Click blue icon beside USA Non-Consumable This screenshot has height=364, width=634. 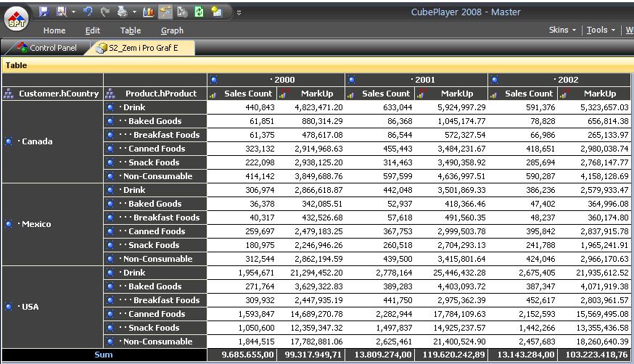pyautogui.click(x=110, y=342)
